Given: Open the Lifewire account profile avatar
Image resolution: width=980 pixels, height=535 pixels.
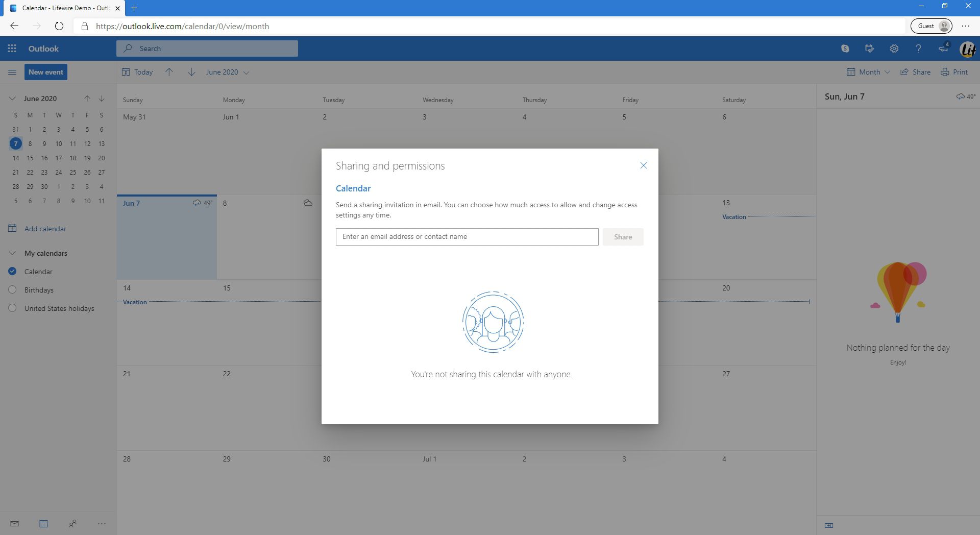Looking at the screenshot, I should tap(968, 49).
